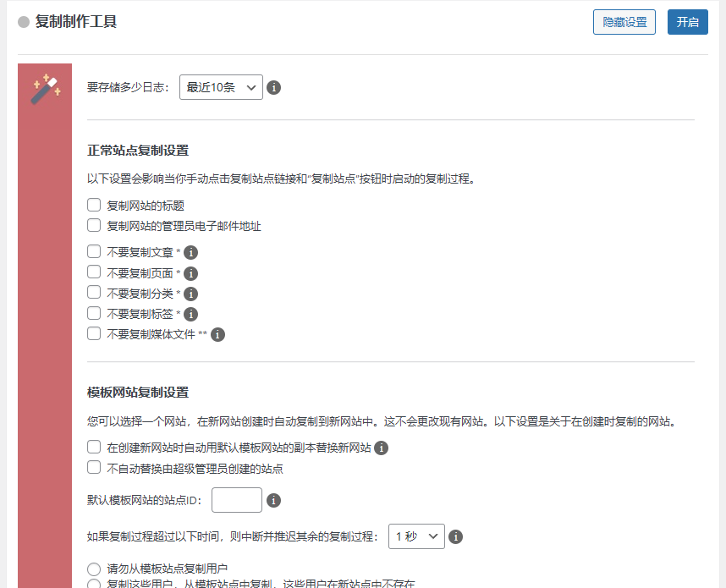Open the 最近10条 log count dropdown
Screen dimensions: 726x588
point(220,87)
